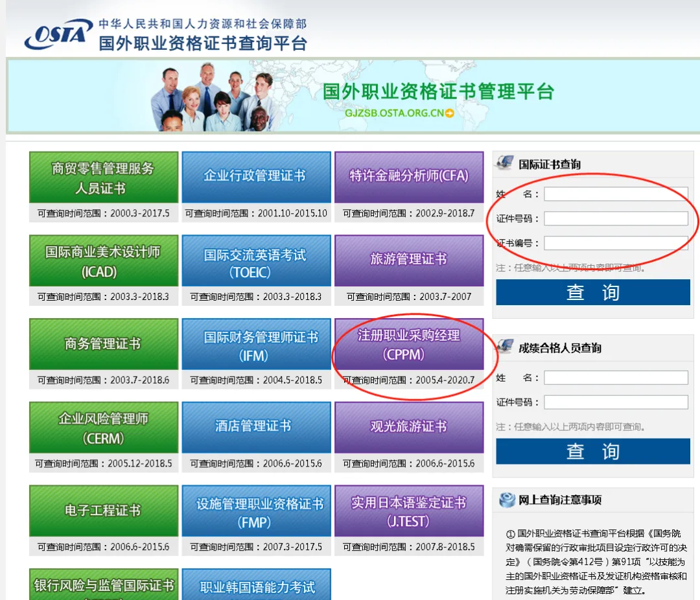Choose the 注册职业采购经理(CPPM) tile

coord(409,344)
